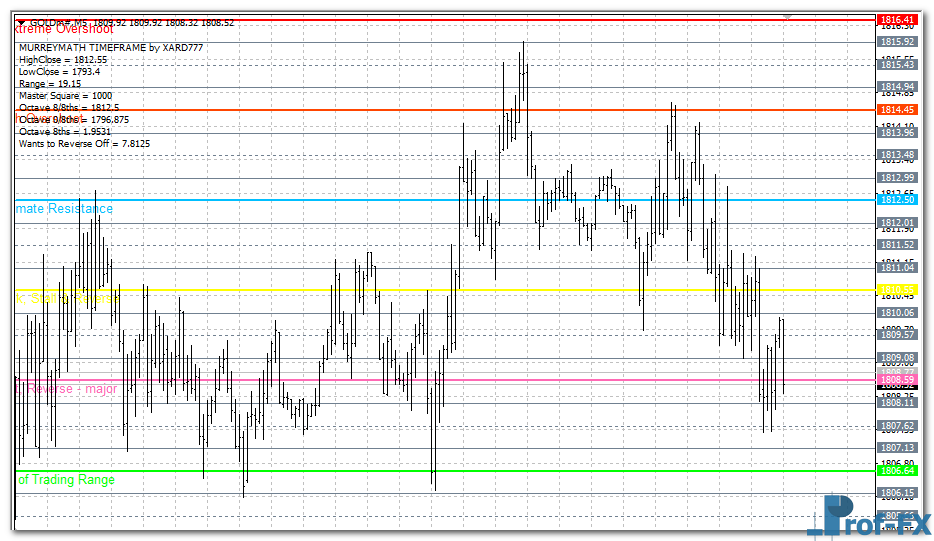This screenshot has height=541, width=934.
Task: Select the pink 1808.59 price tag
Action: coord(896,380)
